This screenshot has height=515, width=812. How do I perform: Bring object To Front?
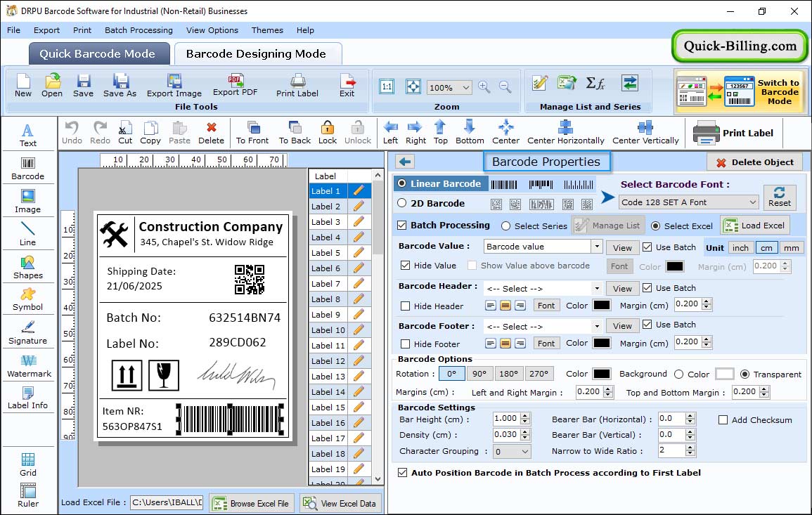click(252, 133)
